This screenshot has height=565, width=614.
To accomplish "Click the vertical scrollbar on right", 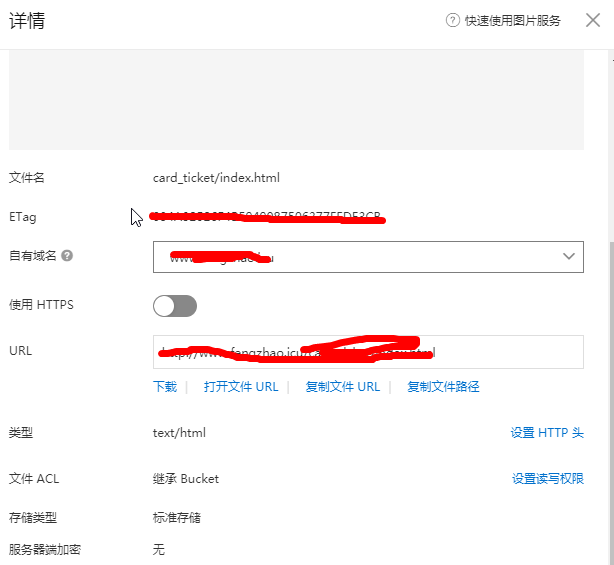I will click(611, 403).
